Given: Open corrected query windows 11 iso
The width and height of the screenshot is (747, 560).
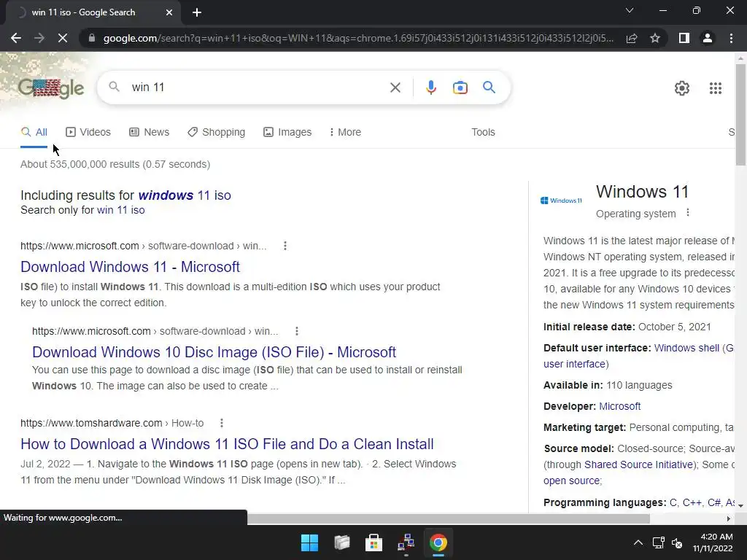Looking at the screenshot, I should pyautogui.click(x=185, y=195).
